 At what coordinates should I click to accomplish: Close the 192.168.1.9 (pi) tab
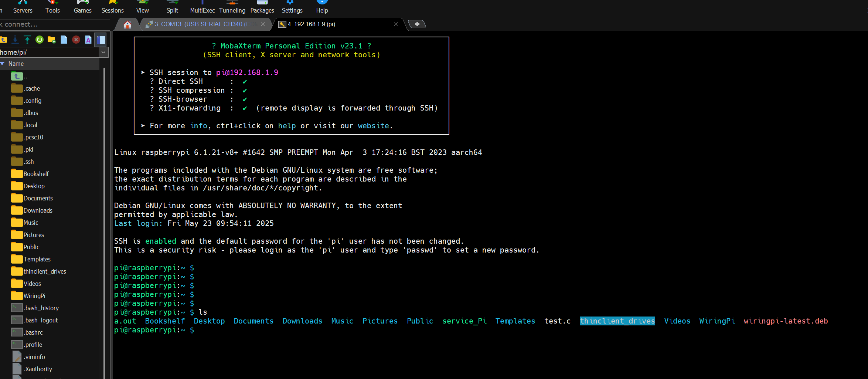point(396,24)
